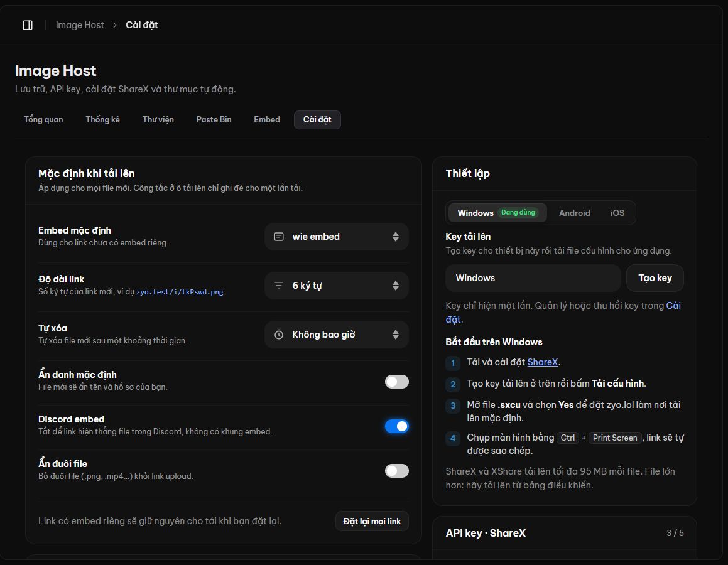Select the Cài đặt tab

tap(318, 120)
